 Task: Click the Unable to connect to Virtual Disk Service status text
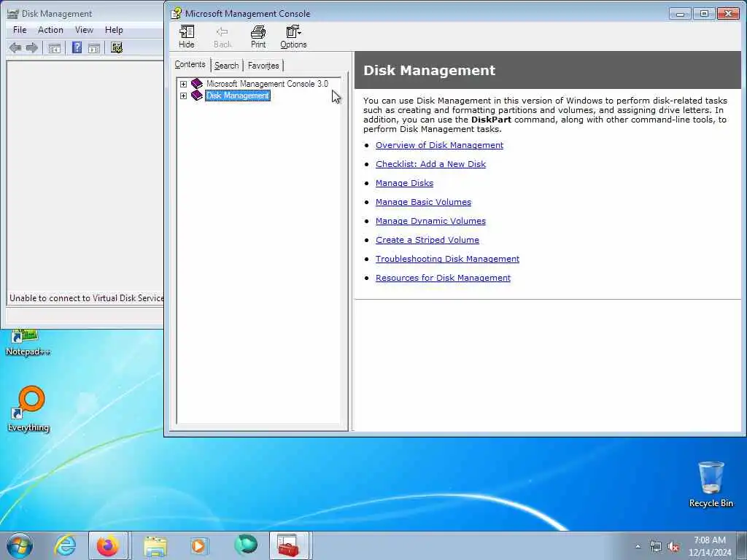click(86, 298)
